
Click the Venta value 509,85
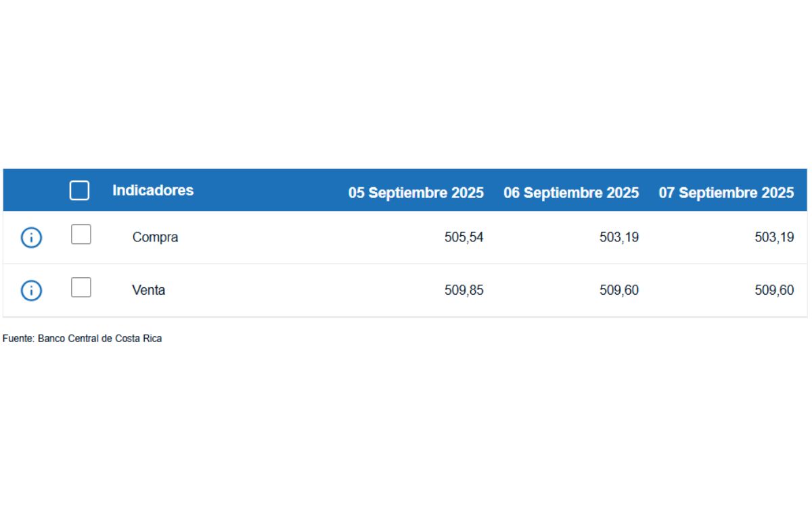[464, 290]
